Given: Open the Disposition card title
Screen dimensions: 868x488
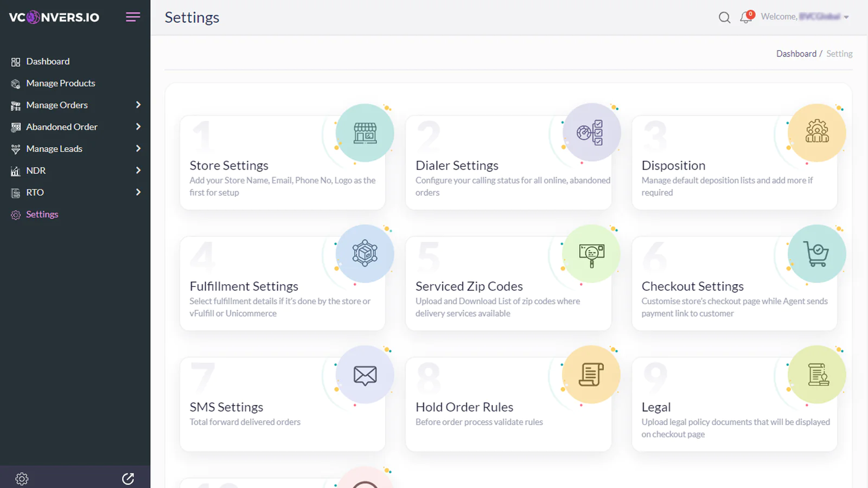Looking at the screenshot, I should click(x=673, y=165).
